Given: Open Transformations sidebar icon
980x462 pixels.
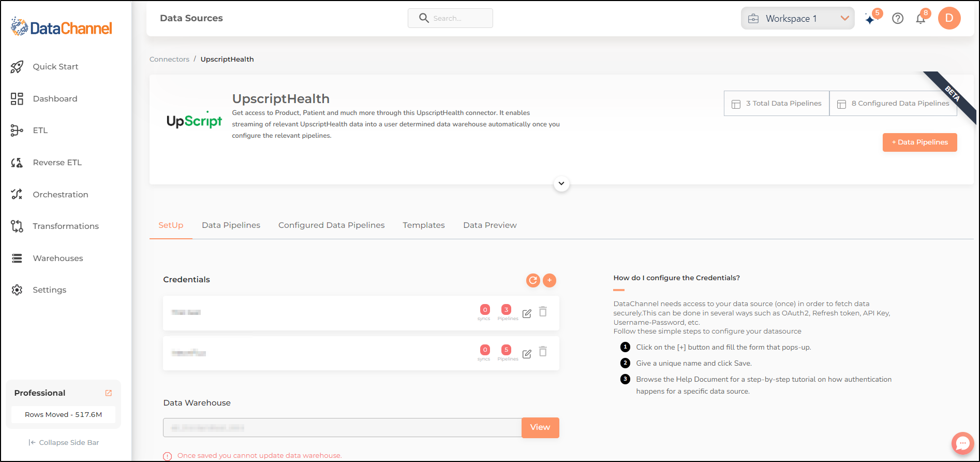Looking at the screenshot, I should click(17, 226).
